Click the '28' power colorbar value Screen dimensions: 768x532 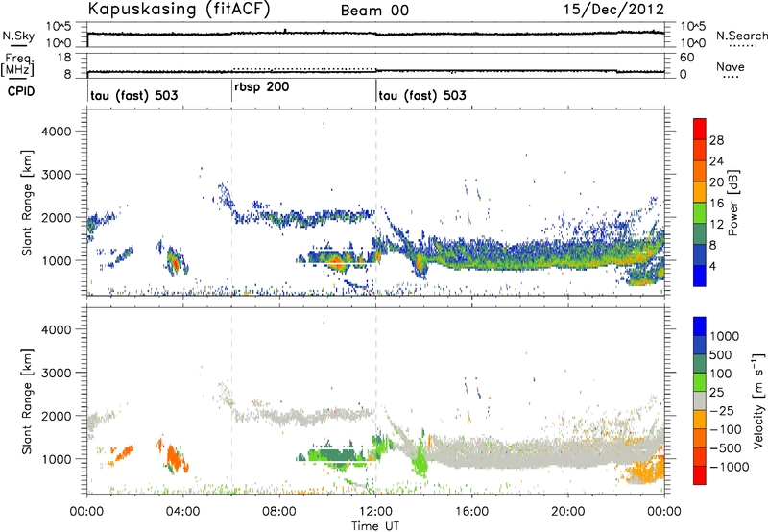(x=716, y=140)
